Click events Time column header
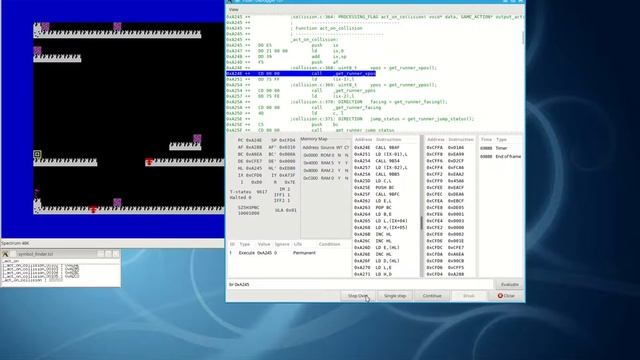 tap(486, 140)
